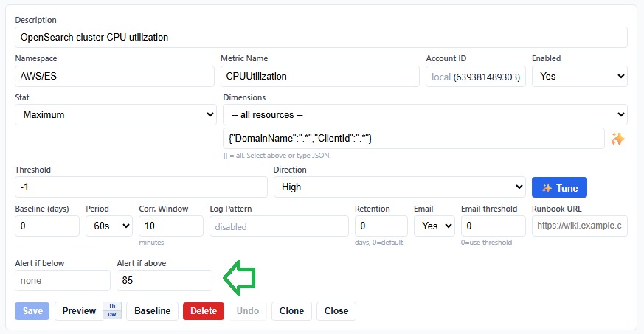The width and height of the screenshot is (644, 334).
Task: Open the Email dropdown showing Yes
Action: point(434,226)
